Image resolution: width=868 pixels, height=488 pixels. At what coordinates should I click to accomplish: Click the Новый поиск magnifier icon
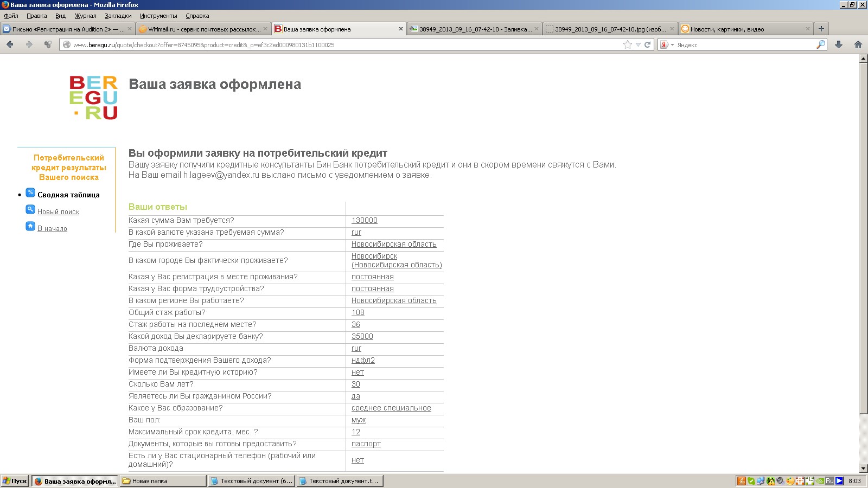(x=30, y=209)
